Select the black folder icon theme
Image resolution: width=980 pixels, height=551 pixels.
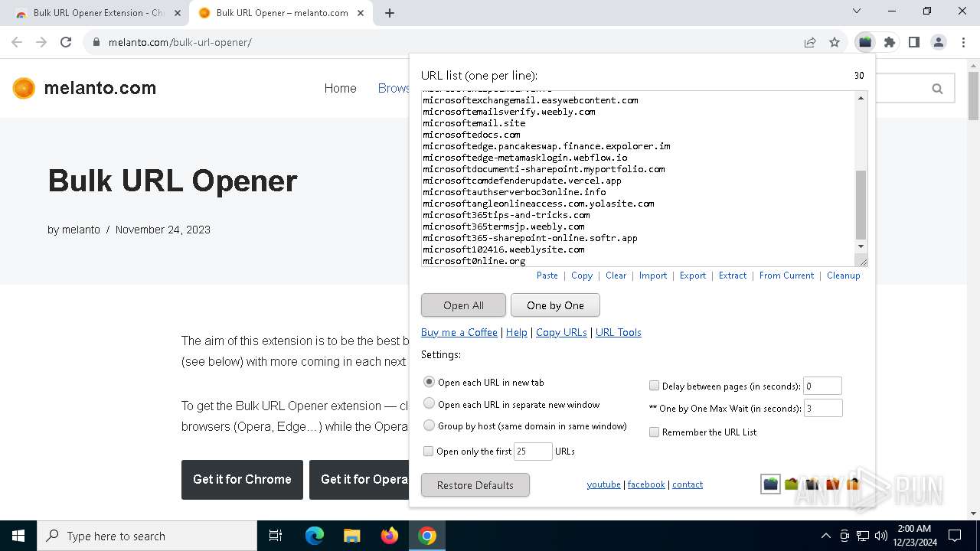point(812,484)
